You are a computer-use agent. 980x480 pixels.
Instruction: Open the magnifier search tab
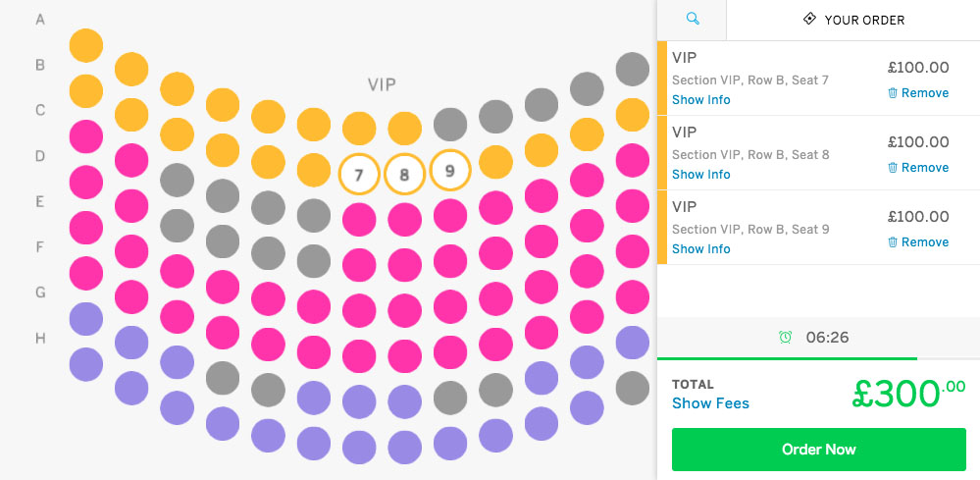coord(693,20)
